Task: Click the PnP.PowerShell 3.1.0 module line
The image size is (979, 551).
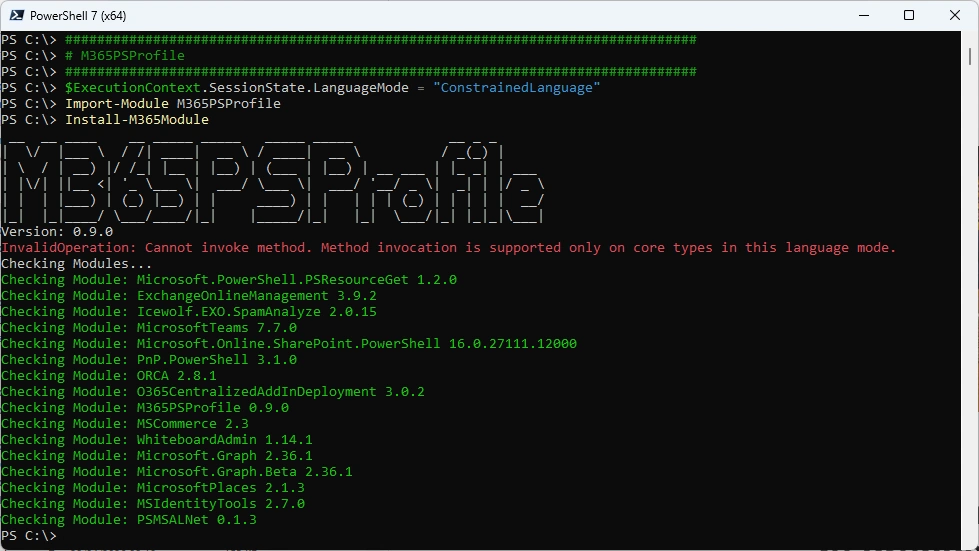Action: point(148,360)
